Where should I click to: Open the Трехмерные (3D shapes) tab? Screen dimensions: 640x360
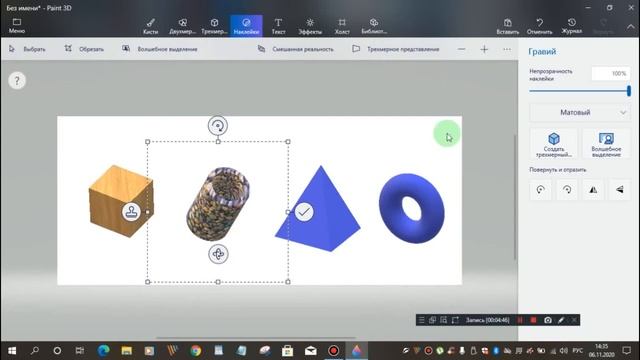[x=214, y=27]
